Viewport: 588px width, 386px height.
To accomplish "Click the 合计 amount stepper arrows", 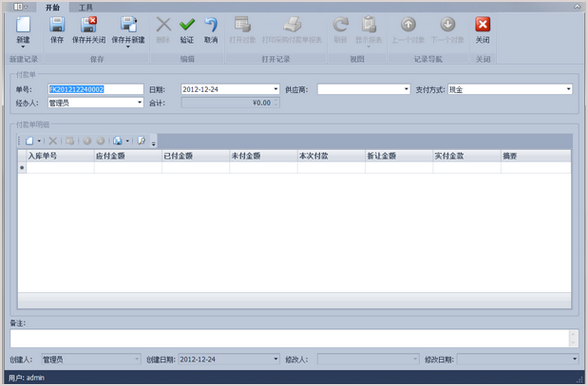I will [276, 102].
